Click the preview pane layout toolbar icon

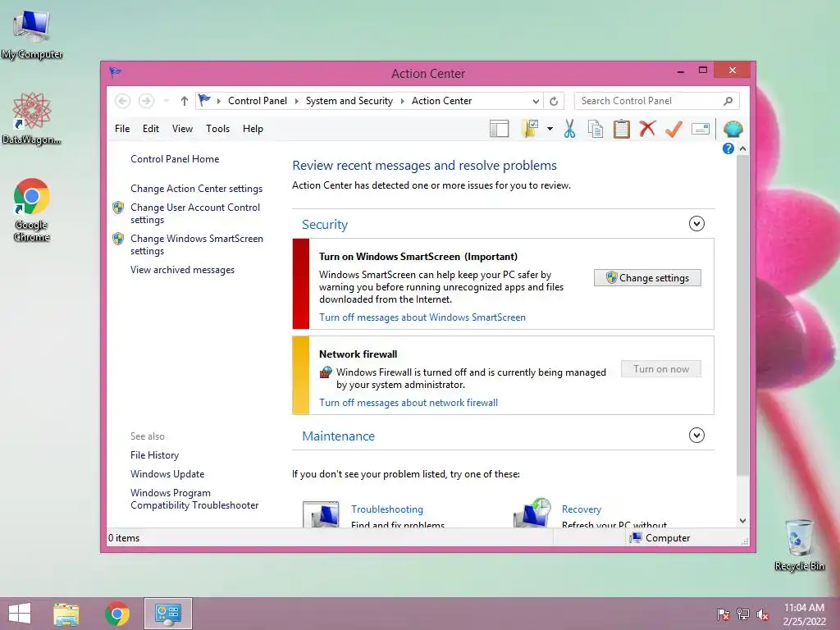coord(499,129)
